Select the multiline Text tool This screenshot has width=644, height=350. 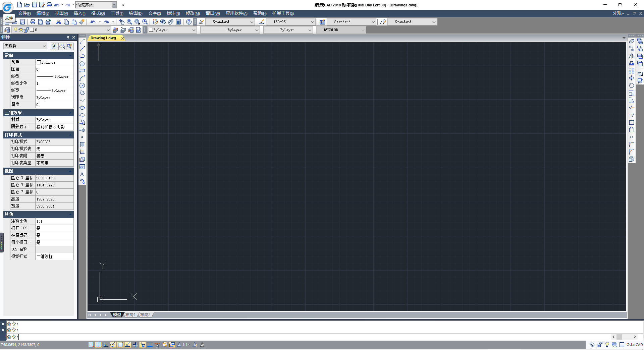[82, 174]
